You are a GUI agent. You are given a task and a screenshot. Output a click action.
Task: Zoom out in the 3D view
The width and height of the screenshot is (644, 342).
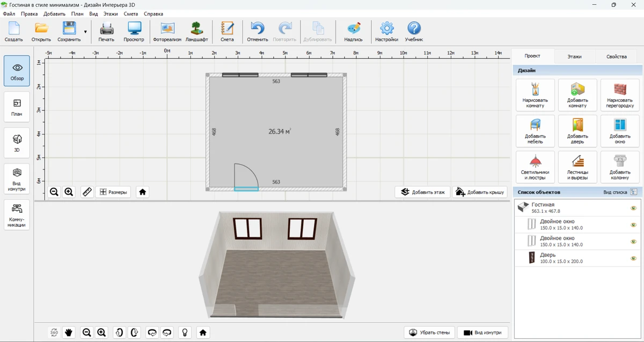click(86, 332)
